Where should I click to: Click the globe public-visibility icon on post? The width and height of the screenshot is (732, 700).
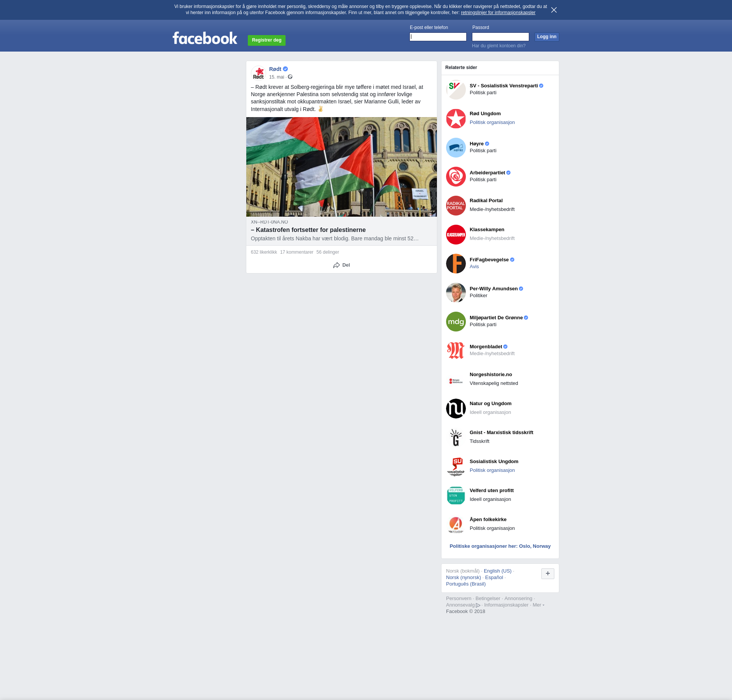click(290, 77)
